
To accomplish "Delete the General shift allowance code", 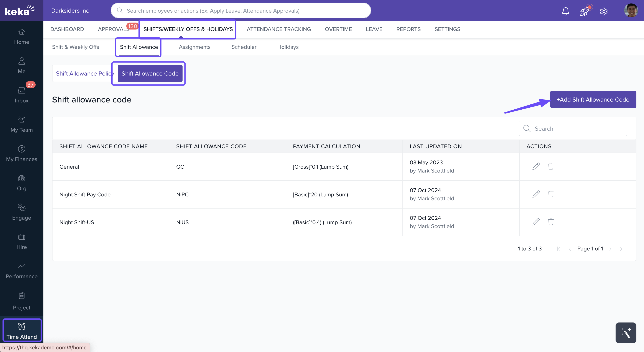I will tap(551, 166).
